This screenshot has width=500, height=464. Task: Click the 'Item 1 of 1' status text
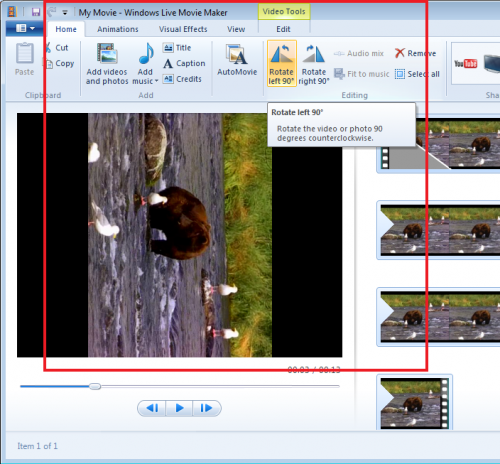click(x=37, y=446)
